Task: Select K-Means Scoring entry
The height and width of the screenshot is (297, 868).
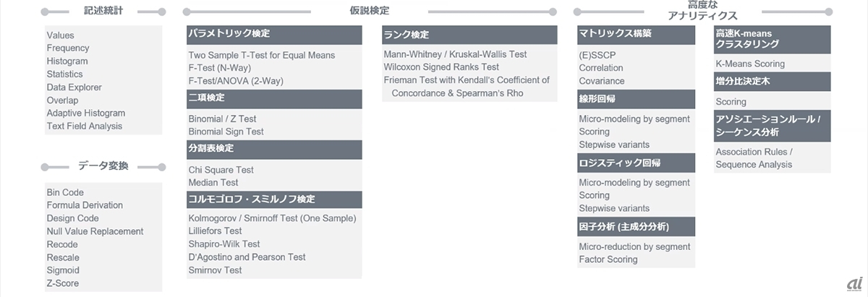Action: (749, 64)
